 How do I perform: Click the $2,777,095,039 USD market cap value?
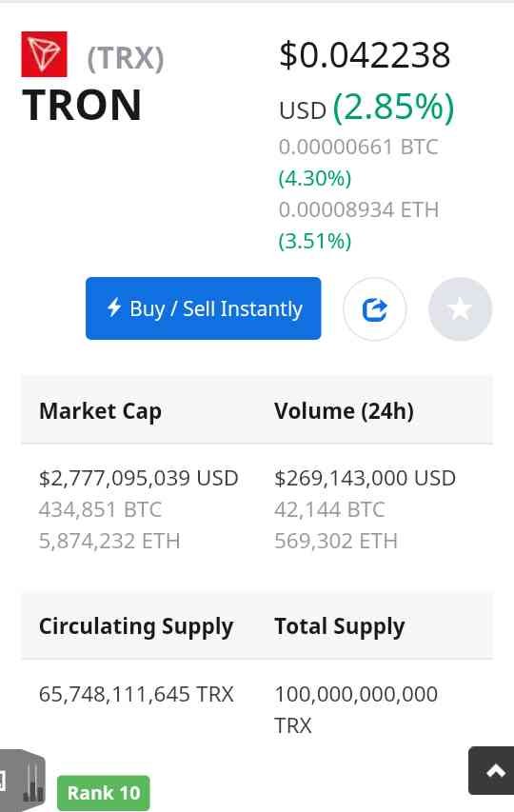click(139, 478)
